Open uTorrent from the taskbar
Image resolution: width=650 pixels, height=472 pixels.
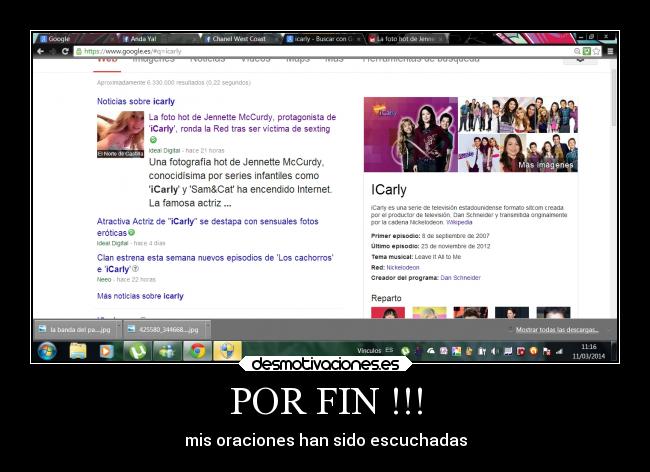point(137,351)
